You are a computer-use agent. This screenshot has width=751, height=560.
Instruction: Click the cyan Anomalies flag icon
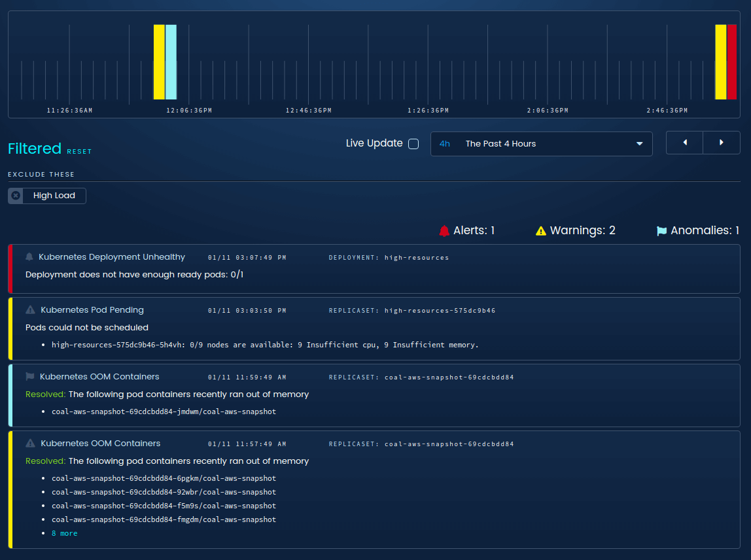(661, 230)
